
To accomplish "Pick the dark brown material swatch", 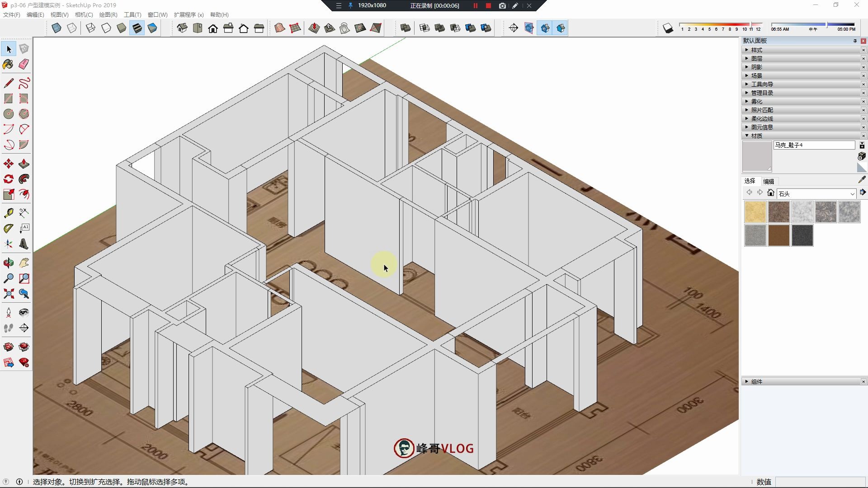I will [779, 235].
